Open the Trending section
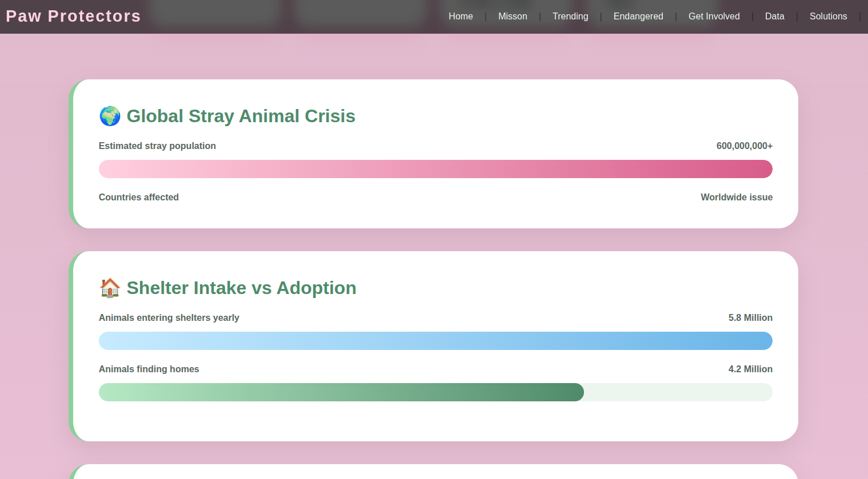This screenshot has width=868, height=479. click(x=570, y=17)
